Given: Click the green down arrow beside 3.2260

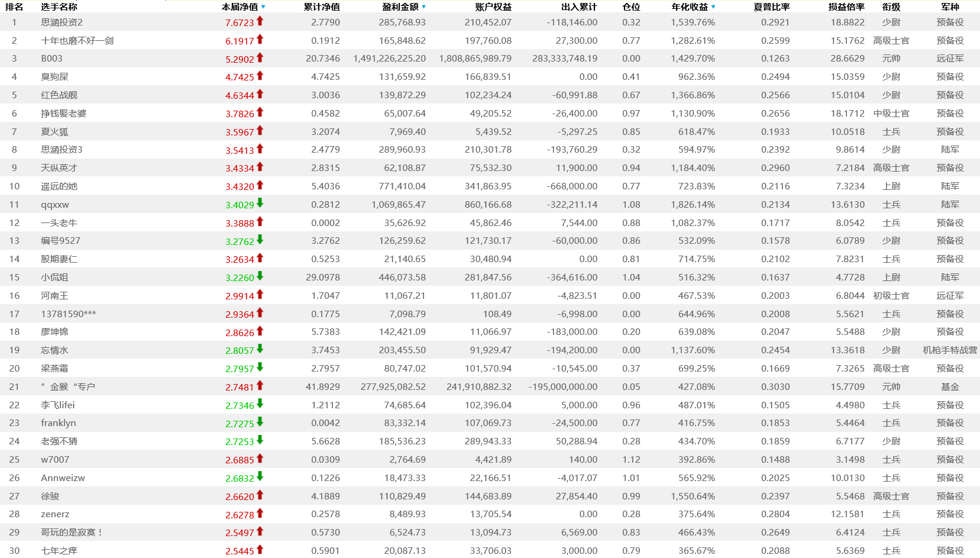Looking at the screenshot, I should [260, 276].
